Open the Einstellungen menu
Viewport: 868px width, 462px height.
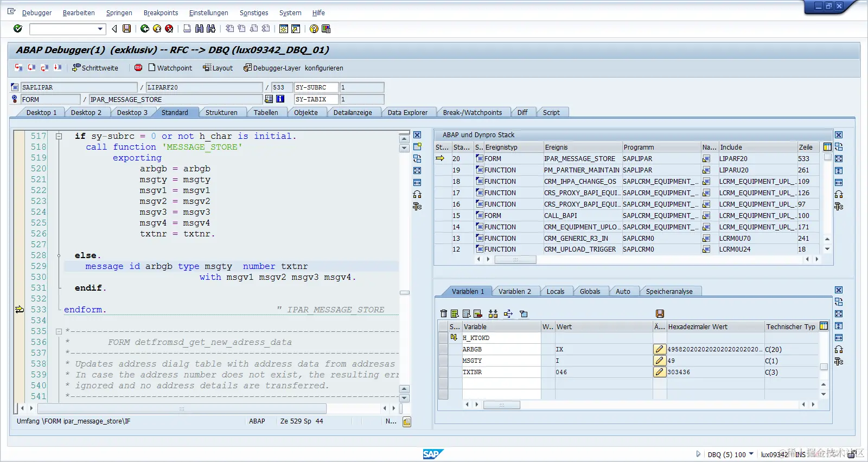[x=208, y=13]
